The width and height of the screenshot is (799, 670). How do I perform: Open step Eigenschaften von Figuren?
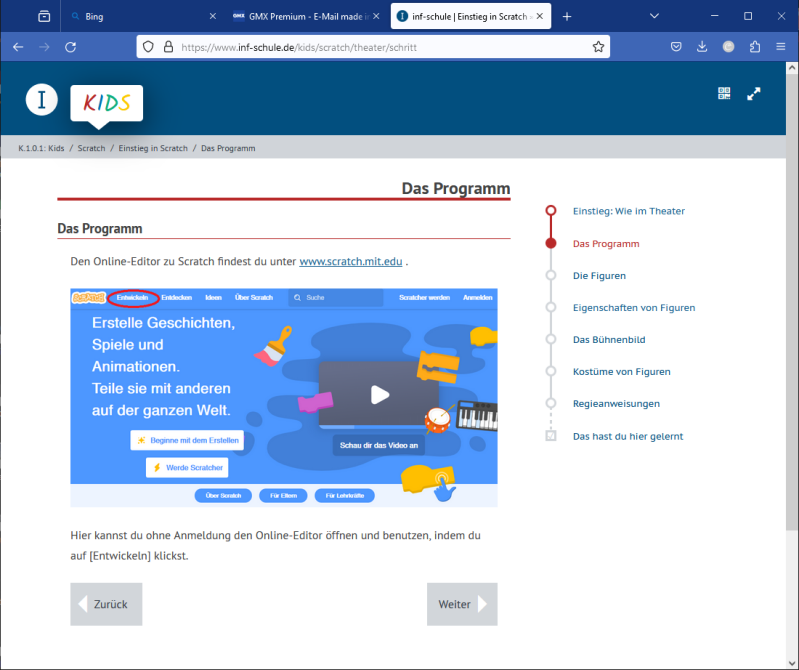(x=634, y=308)
